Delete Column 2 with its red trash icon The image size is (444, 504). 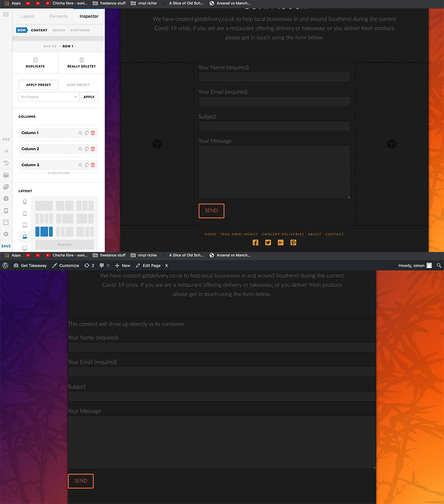[93, 149]
